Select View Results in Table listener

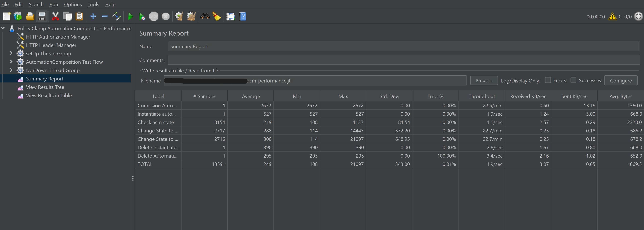[x=49, y=95]
